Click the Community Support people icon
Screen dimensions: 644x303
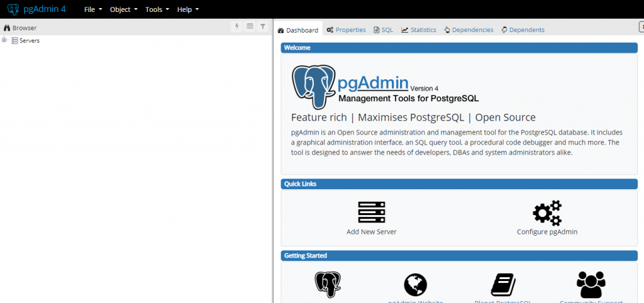591,285
